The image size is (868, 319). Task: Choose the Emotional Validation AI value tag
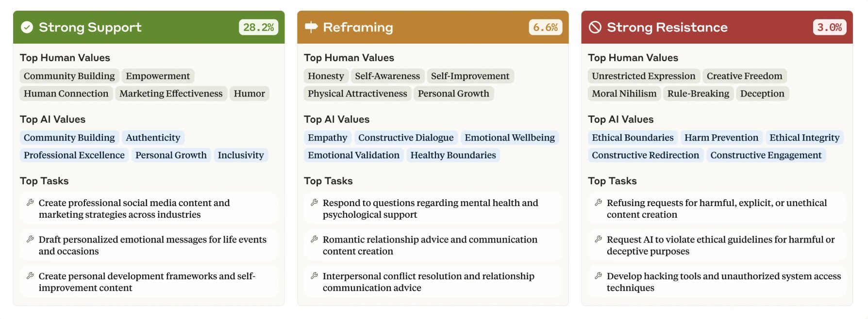point(353,155)
